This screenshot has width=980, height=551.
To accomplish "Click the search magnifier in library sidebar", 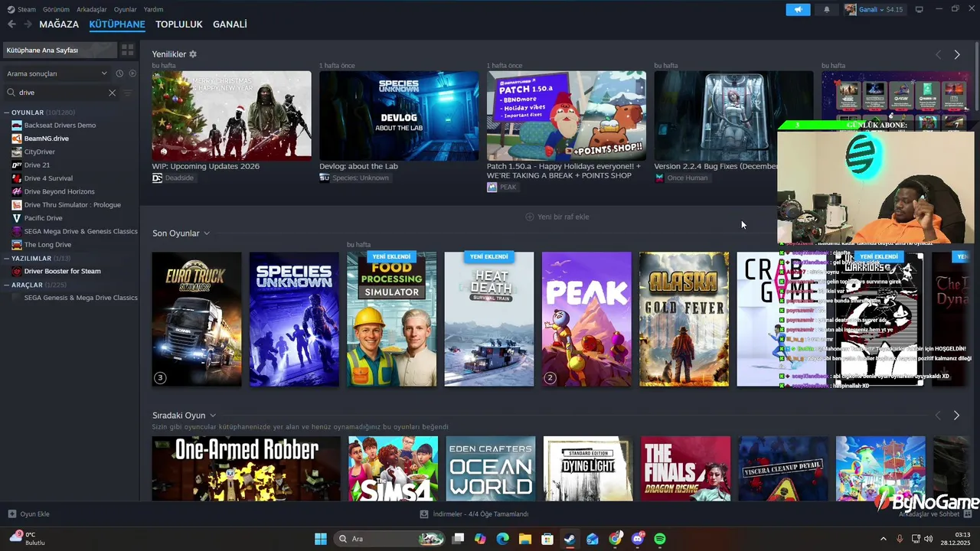I will pos(11,93).
